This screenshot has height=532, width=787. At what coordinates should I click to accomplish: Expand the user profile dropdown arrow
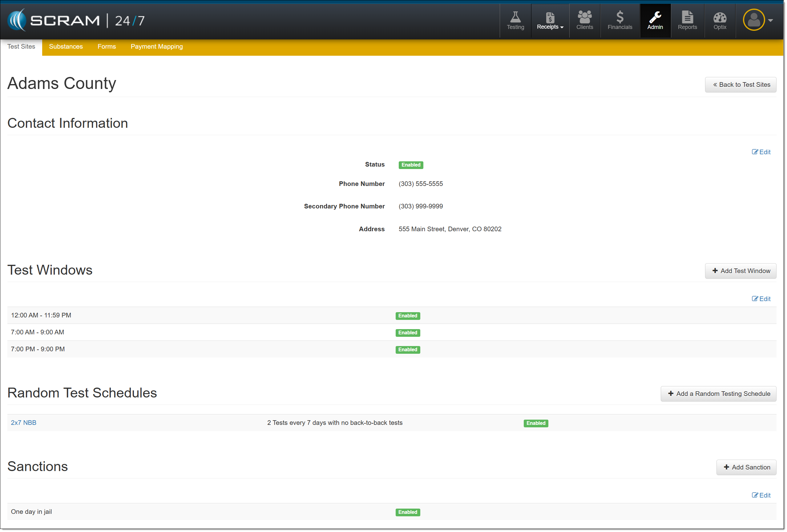click(x=770, y=20)
